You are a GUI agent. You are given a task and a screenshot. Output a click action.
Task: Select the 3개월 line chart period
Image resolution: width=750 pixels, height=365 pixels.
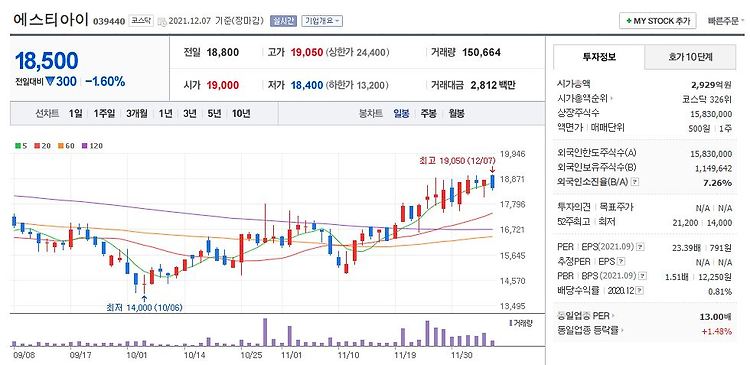coord(137,114)
